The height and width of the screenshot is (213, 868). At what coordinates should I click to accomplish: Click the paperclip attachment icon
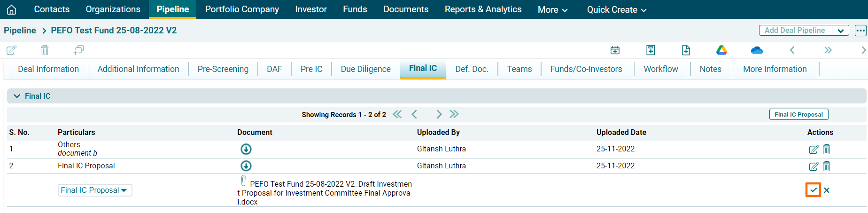click(243, 181)
